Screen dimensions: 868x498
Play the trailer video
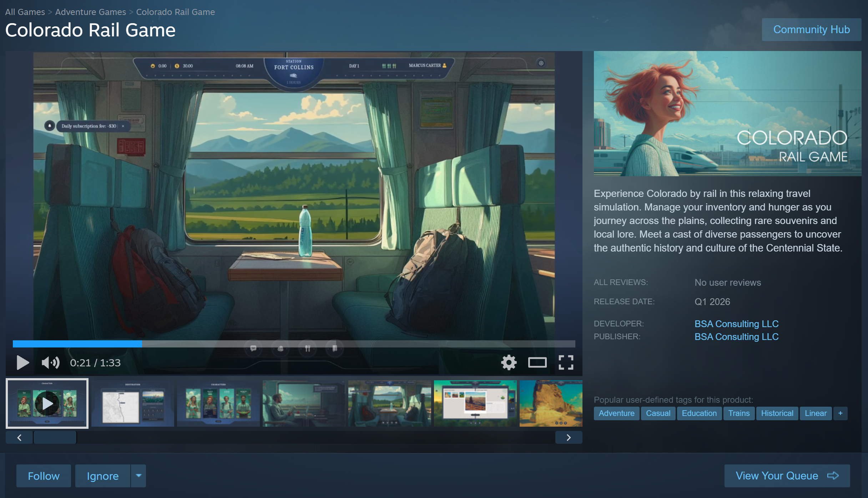[22, 362]
